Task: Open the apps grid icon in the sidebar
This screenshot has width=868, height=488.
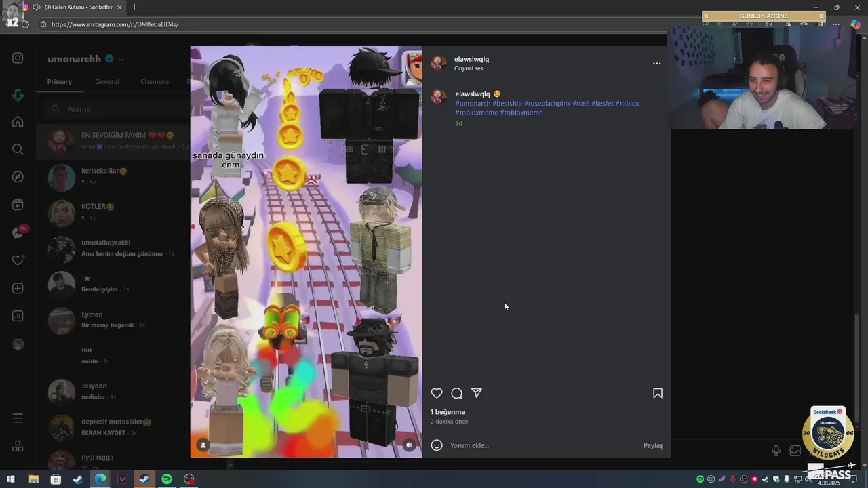Action: (18, 446)
